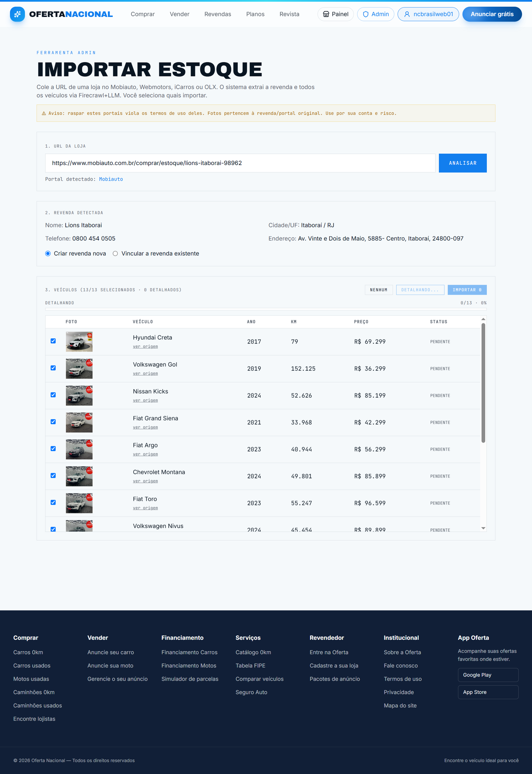
Task: Uncheck the Nissan Kicks checkbox
Action: [53, 395]
